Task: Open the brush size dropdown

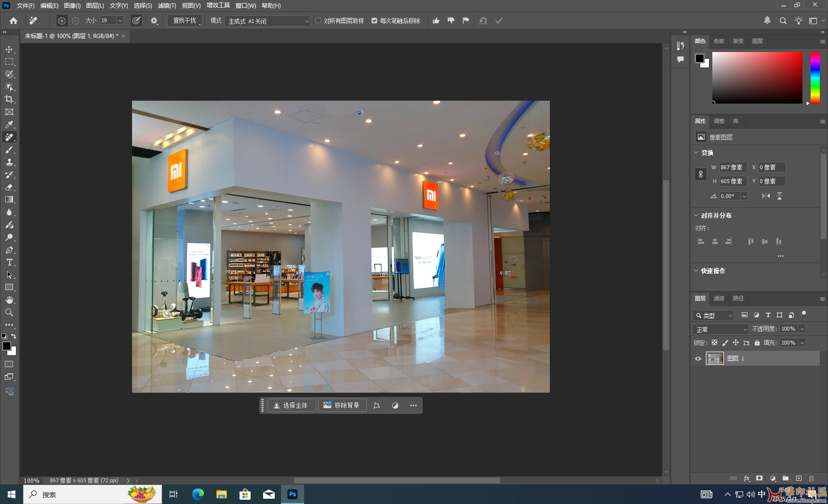Action: [x=120, y=20]
